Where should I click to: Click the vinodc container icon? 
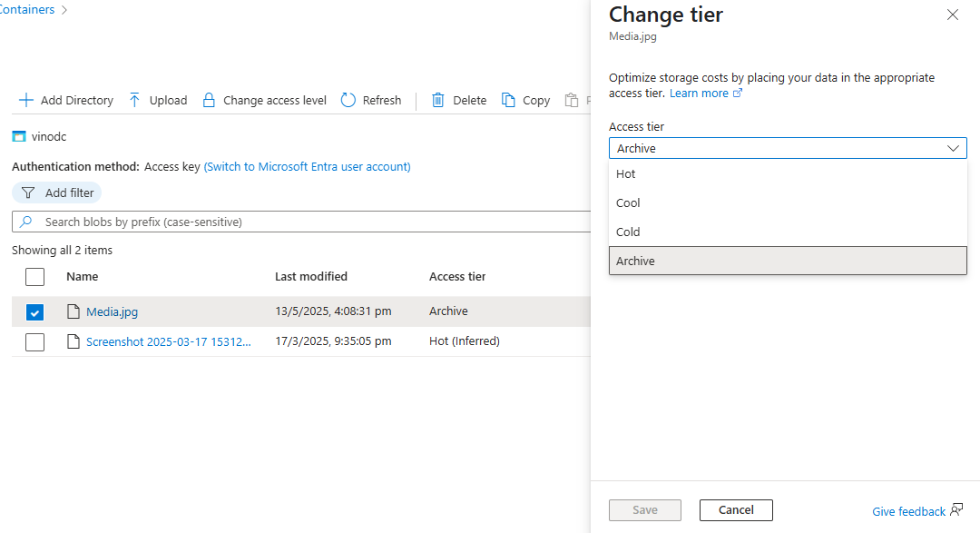19,136
